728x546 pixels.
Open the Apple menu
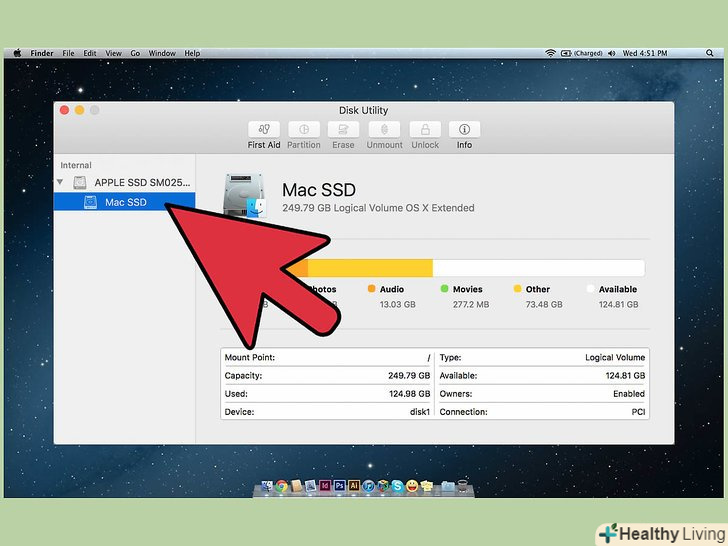click(x=17, y=53)
